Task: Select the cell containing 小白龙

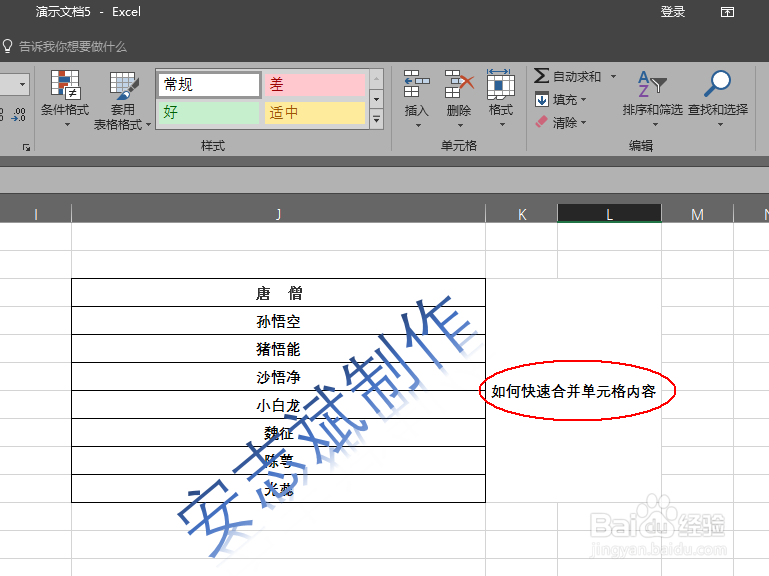Action: coord(279,405)
